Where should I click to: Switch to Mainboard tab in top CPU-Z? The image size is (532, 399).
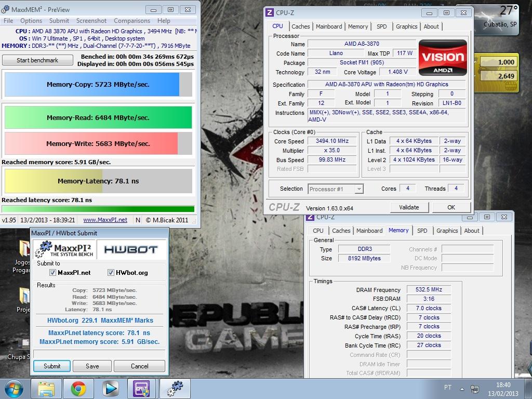329,26
